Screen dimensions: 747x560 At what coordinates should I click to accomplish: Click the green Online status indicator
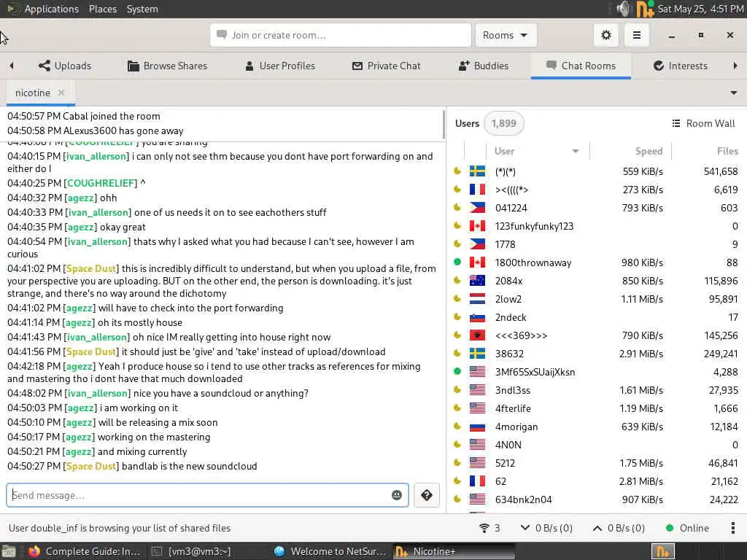[x=670, y=528]
